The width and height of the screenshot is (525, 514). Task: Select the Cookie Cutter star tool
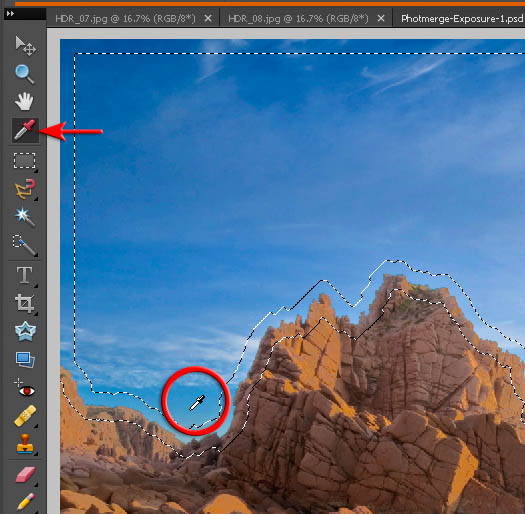[x=25, y=332]
